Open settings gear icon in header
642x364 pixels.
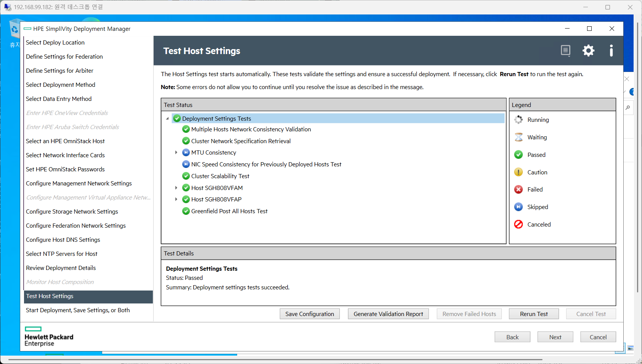588,51
